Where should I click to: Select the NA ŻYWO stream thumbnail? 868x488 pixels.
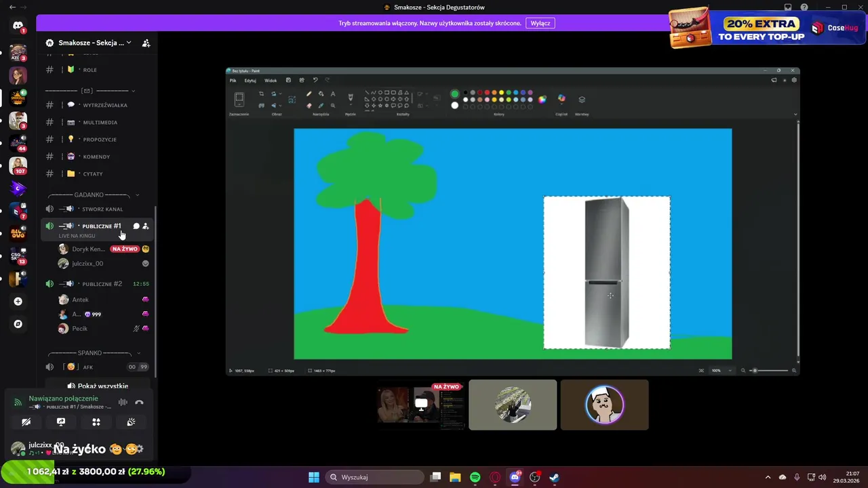tap(421, 405)
